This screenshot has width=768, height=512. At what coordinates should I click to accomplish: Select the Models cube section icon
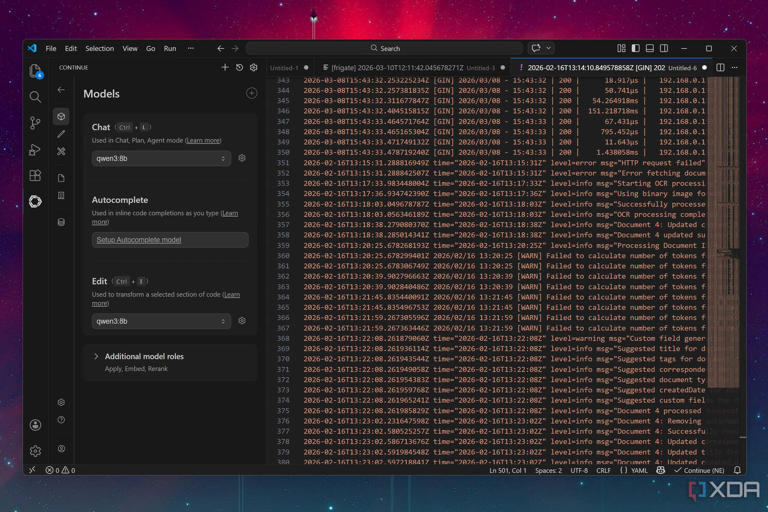[61, 117]
